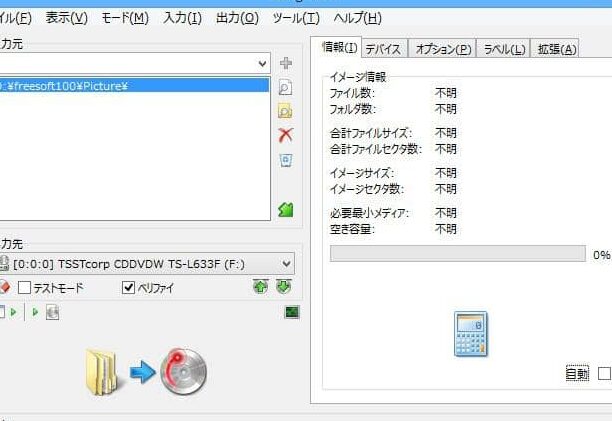This screenshot has height=421, width=612.
Task: Uncheck the ベリファイ checkbox
Action: pyautogui.click(x=128, y=288)
